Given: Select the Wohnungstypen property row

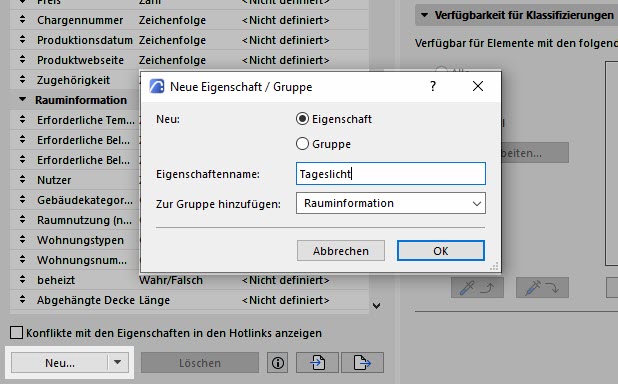Looking at the screenshot, I should point(75,240).
